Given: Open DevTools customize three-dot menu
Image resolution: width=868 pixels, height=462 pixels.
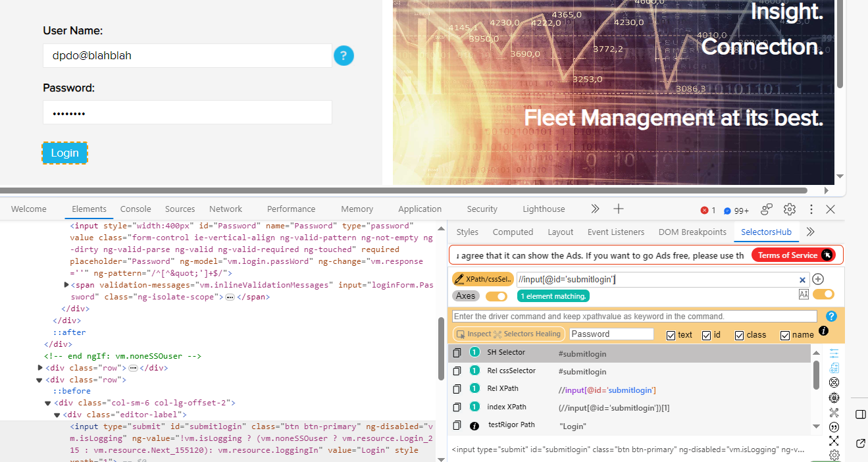Looking at the screenshot, I should pos(811,209).
